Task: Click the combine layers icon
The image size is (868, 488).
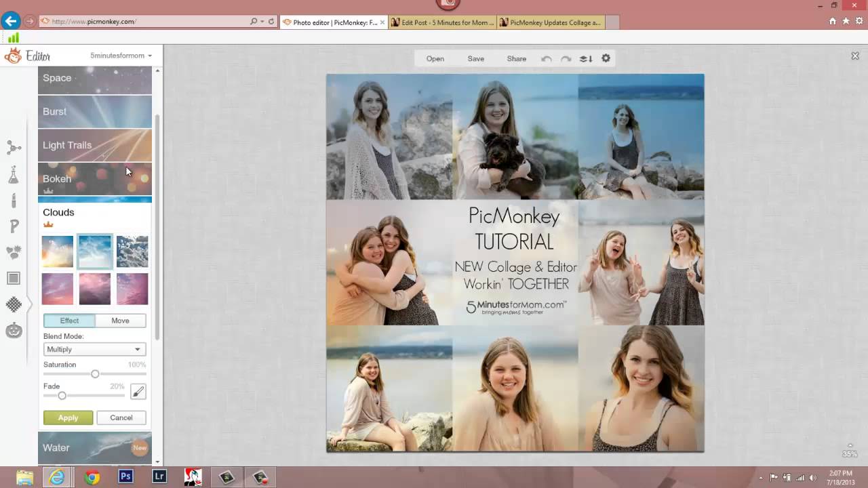Action: point(586,59)
